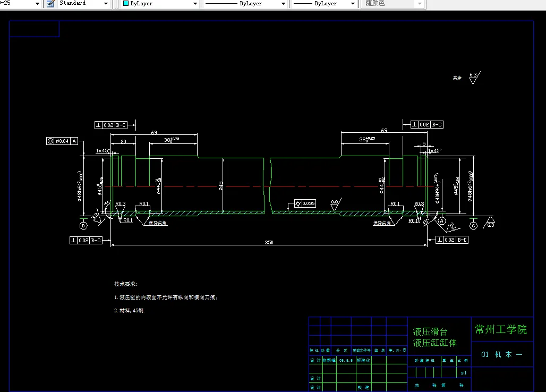Screen dimensions: 546x392
Task: Select the 0.035 cylindricity tolerance frame
Action: 305,203
